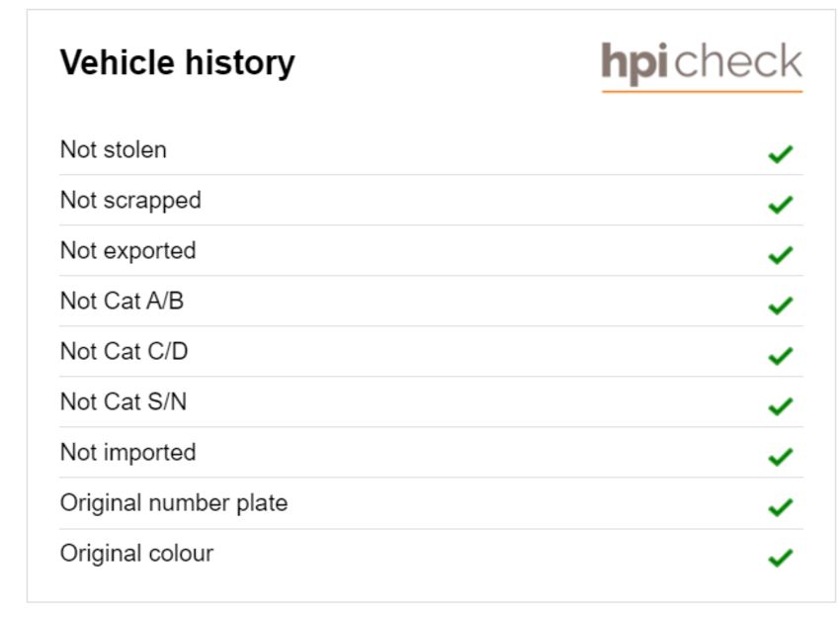Select the checkmark next to Not Cat S/N
Viewport: 840px width, 618px height.
[781, 406]
